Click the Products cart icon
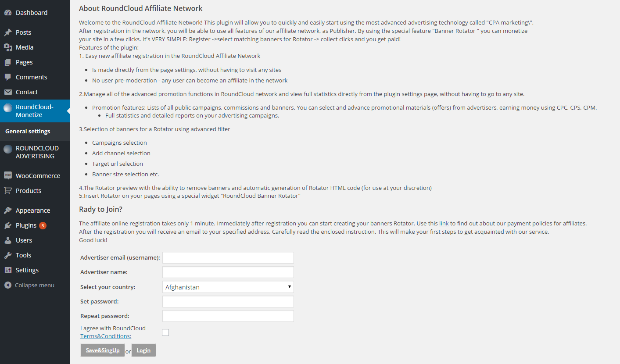Screen dimensions: 620x364 (x=8, y=190)
